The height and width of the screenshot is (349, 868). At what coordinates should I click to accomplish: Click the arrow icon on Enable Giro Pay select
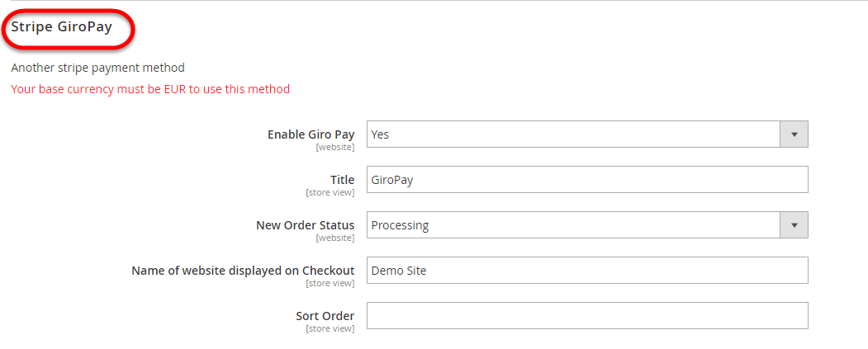click(x=794, y=134)
